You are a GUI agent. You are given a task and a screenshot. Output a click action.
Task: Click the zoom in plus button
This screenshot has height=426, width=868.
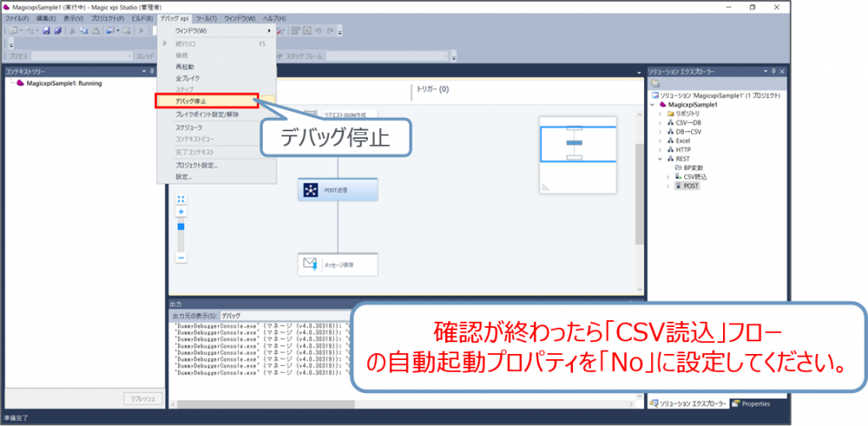[181, 212]
